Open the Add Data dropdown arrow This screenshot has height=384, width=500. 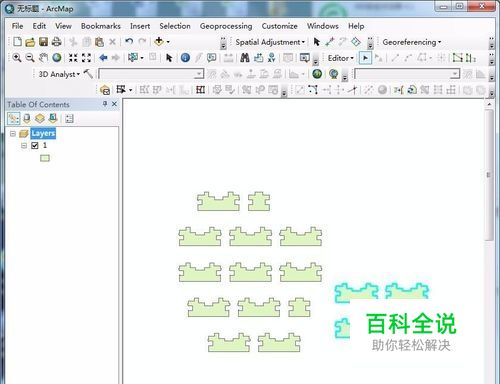pos(168,42)
